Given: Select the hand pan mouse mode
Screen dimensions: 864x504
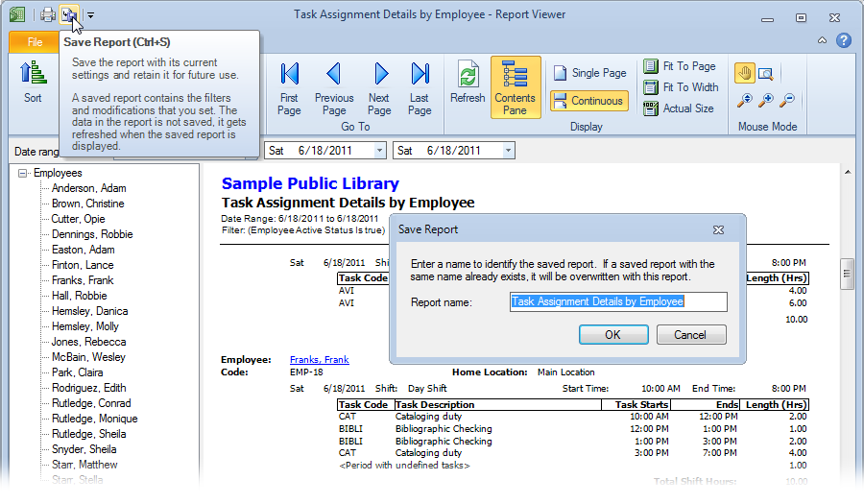Looking at the screenshot, I should 744,73.
